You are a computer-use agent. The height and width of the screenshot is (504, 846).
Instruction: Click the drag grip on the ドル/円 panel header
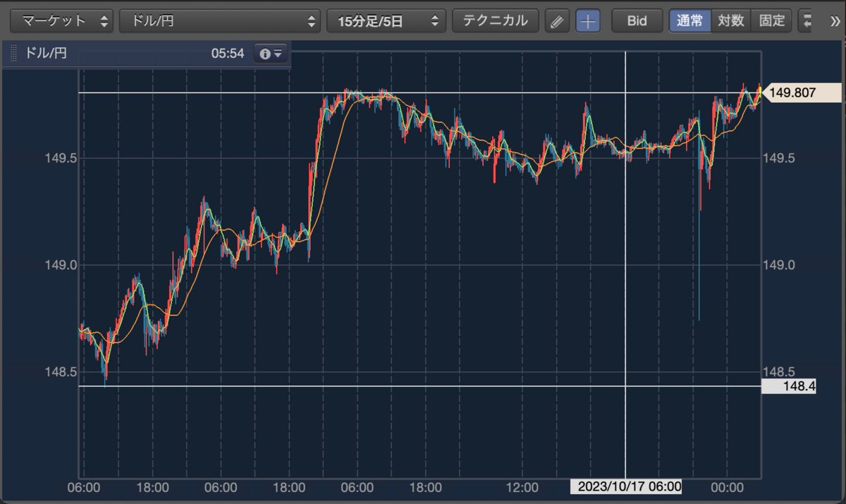(x=13, y=54)
